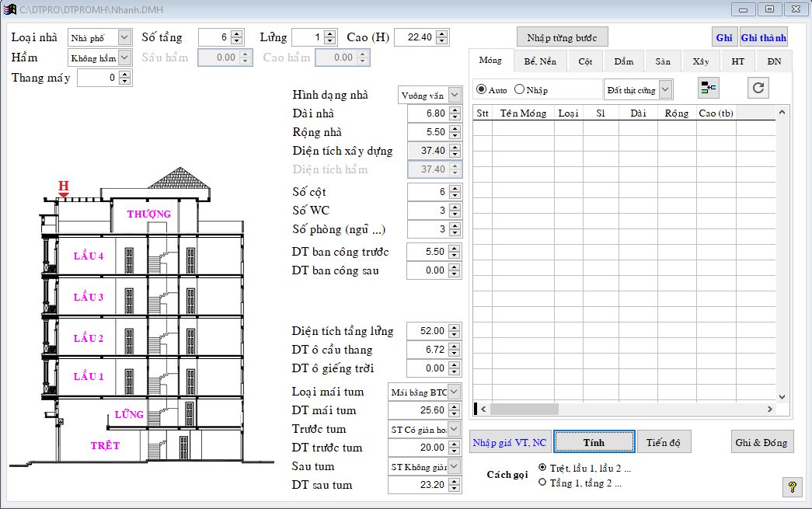Open the Đất thịt cứng soil type dropdown

click(x=665, y=90)
